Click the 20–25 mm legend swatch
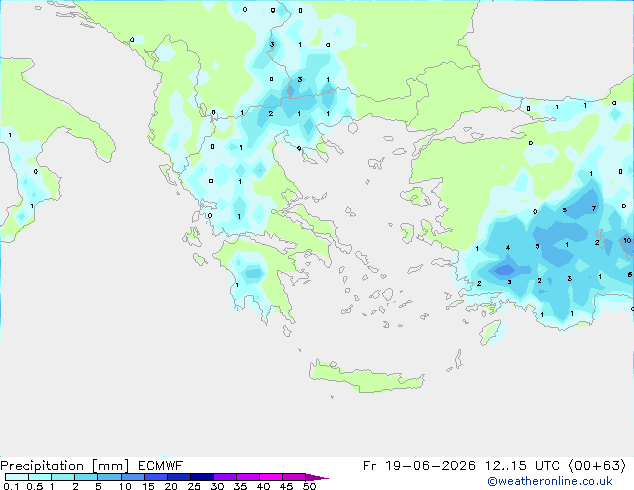Viewport: 634px width, 490px height. (x=178, y=477)
